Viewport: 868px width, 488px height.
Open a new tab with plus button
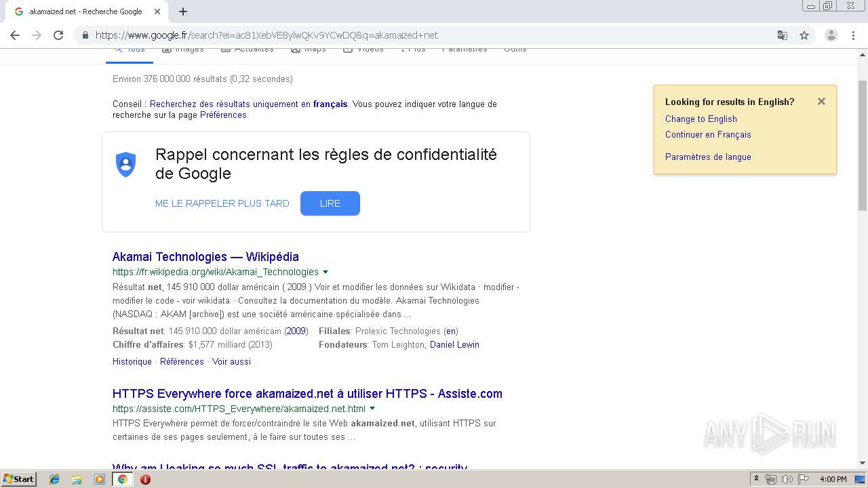pos(183,12)
